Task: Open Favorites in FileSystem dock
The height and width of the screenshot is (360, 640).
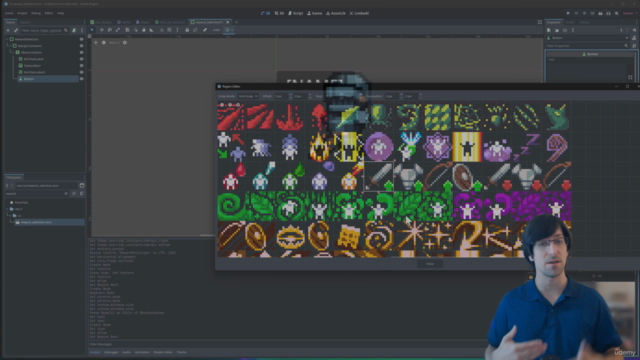Action: pyautogui.click(x=21, y=202)
